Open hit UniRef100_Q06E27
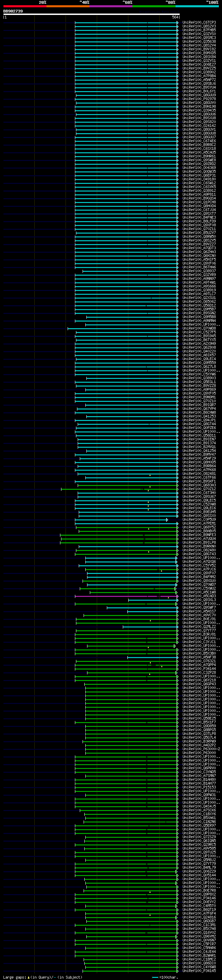The height and width of the screenshot is (980, 222). [x=199, y=65]
